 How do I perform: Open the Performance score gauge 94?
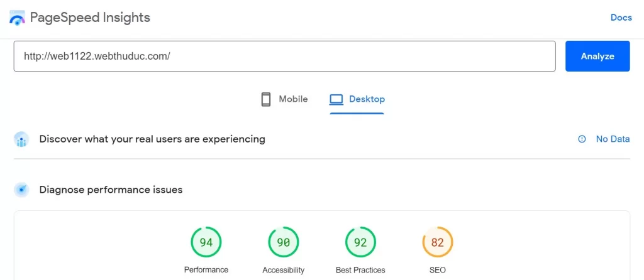206,242
